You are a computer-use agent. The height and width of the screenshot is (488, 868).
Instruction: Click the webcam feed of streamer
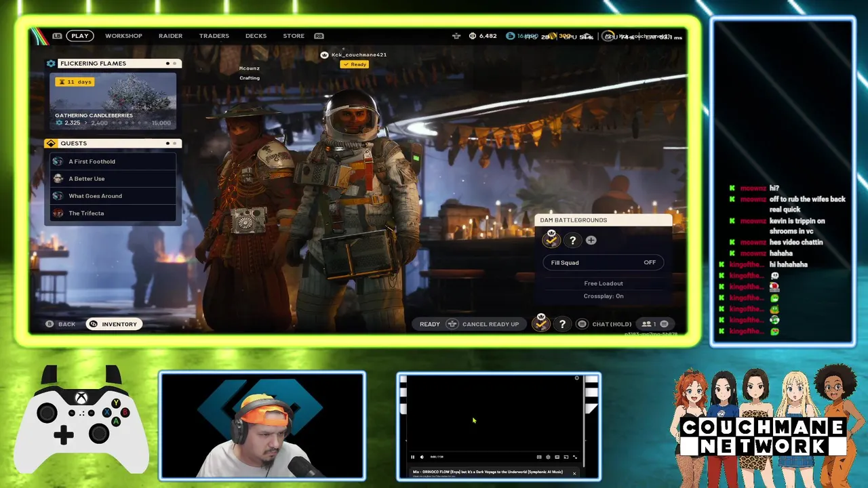[262, 426]
